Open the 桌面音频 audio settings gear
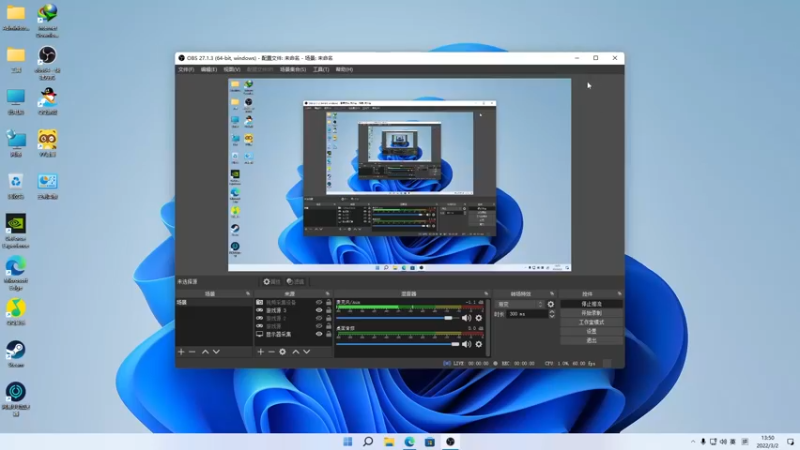Viewport: 800px width, 450px height. coord(479,344)
